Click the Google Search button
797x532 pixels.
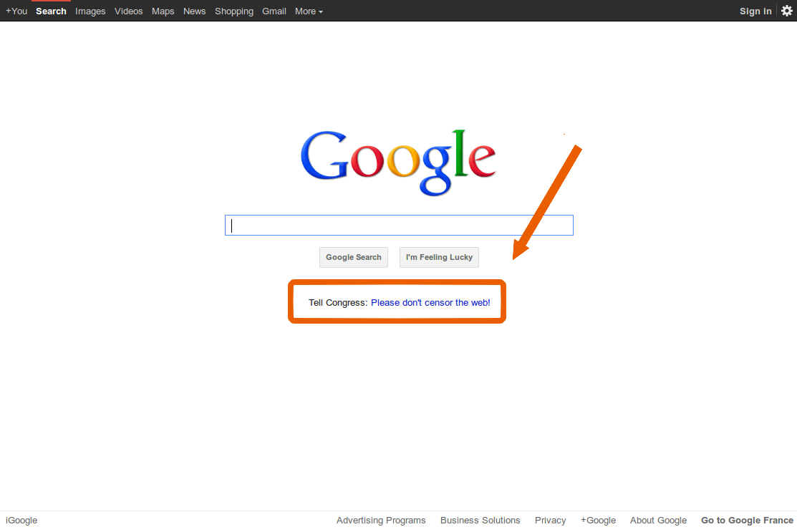tap(353, 257)
